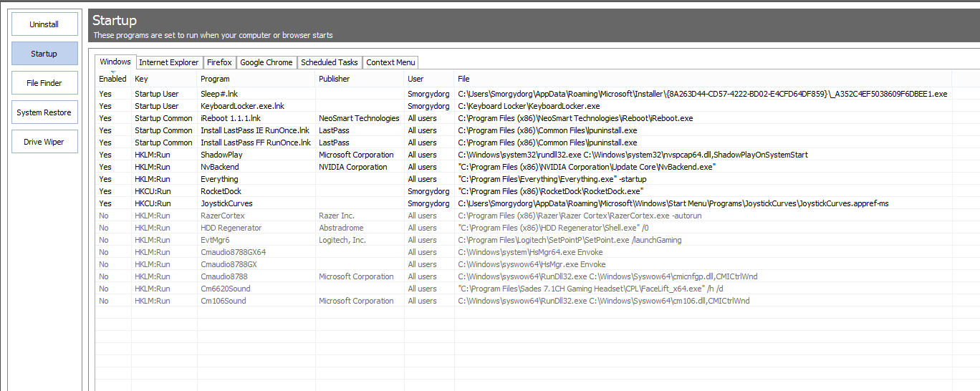The width and height of the screenshot is (980, 391).
Task: Open the Context Menu tab
Action: 390,62
